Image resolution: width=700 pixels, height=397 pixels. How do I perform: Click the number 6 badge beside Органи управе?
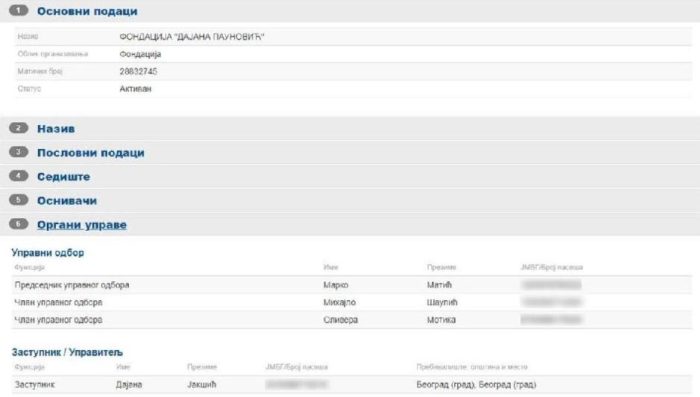18,224
